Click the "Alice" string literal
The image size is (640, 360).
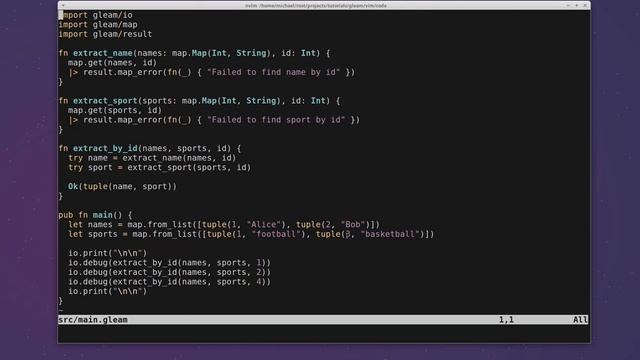point(264,224)
